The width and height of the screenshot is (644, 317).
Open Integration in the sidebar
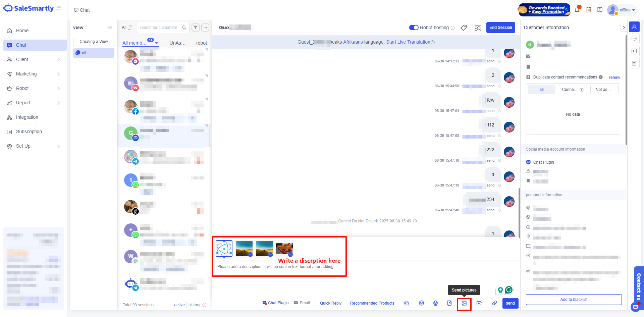[x=27, y=117]
